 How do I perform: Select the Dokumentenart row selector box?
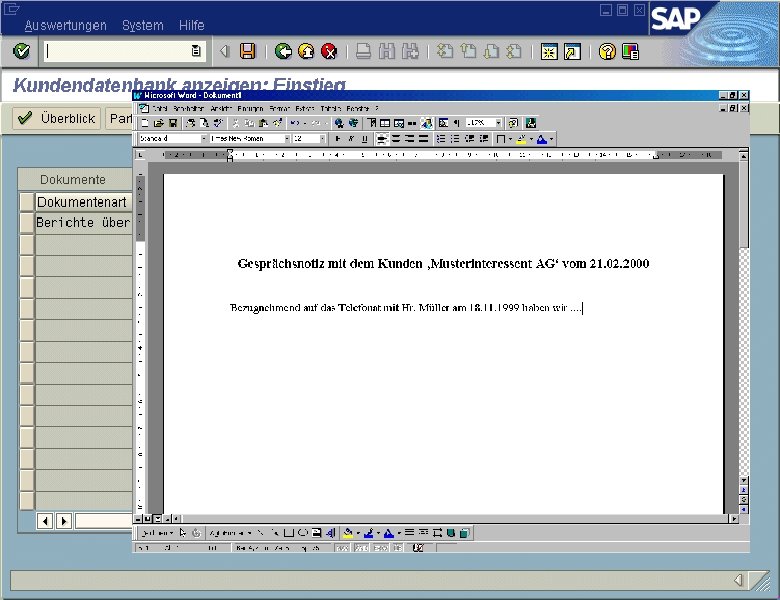(27, 202)
